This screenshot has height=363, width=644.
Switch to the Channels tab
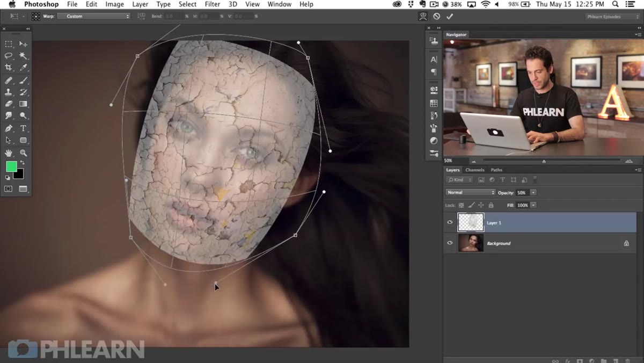click(475, 170)
